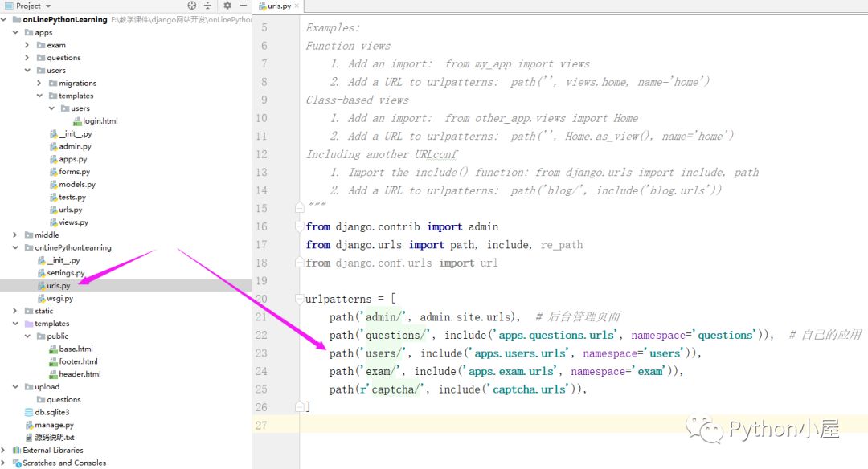This screenshot has width=868, height=469.
Task: Click manage.py file icon
Action: pos(30,425)
